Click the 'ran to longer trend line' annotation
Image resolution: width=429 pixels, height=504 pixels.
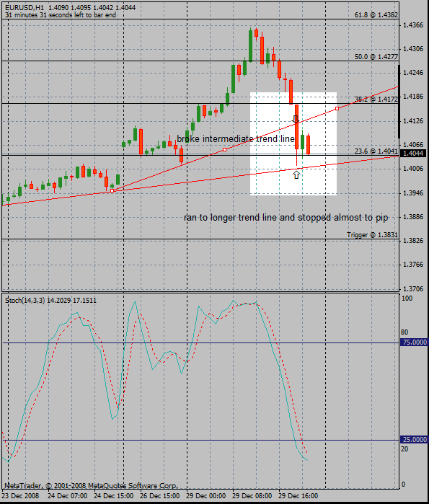pos(286,218)
